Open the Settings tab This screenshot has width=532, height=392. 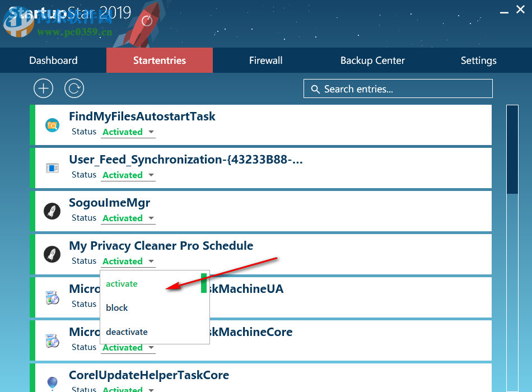(x=478, y=60)
